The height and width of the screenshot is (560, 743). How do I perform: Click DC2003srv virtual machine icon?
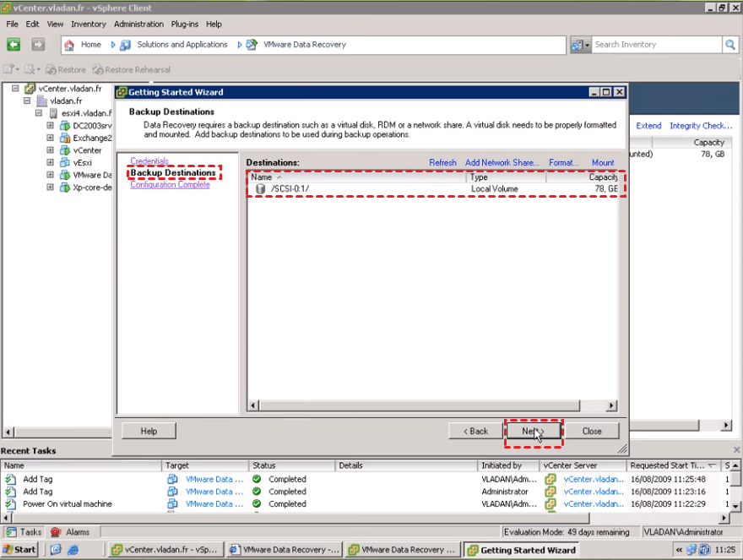click(64, 126)
